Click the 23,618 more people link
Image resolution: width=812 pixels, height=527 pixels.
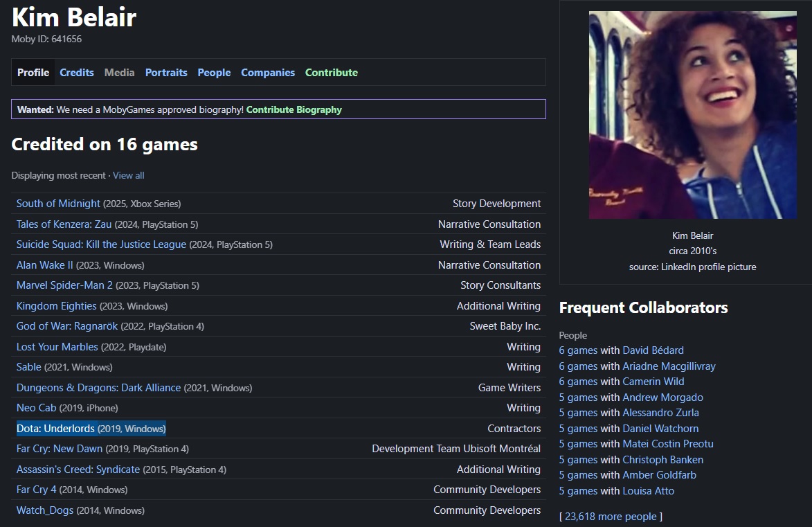coord(611,516)
